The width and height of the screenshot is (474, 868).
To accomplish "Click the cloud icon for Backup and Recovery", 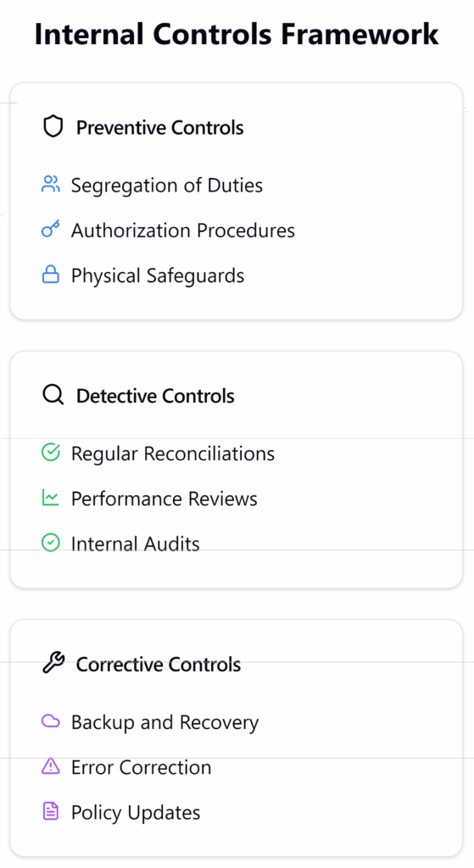I will point(50,721).
